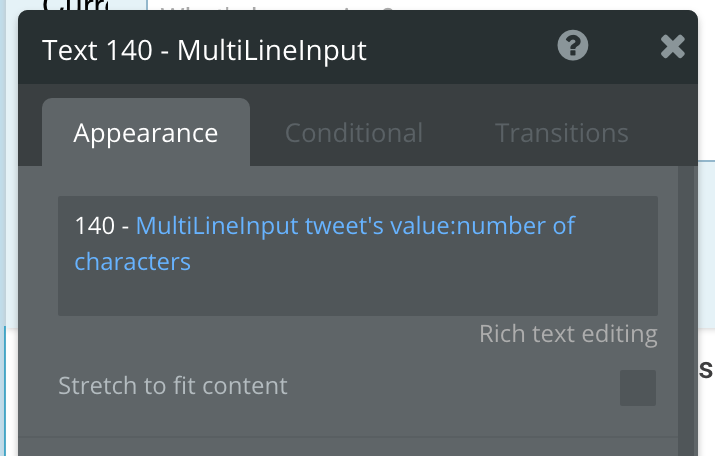Screen dimensions: 715x456
Task: Open the help question mark icon
Action: click(x=573, y=46)
